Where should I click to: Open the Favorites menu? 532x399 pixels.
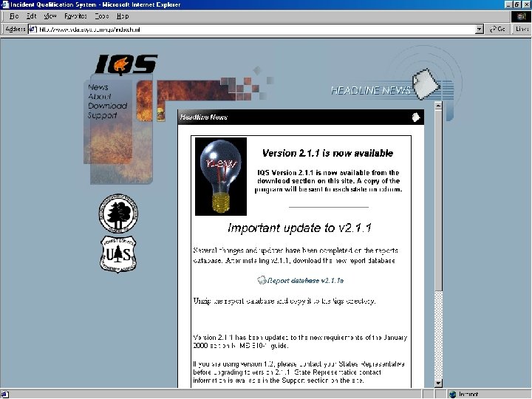click(x=75, y=16)
